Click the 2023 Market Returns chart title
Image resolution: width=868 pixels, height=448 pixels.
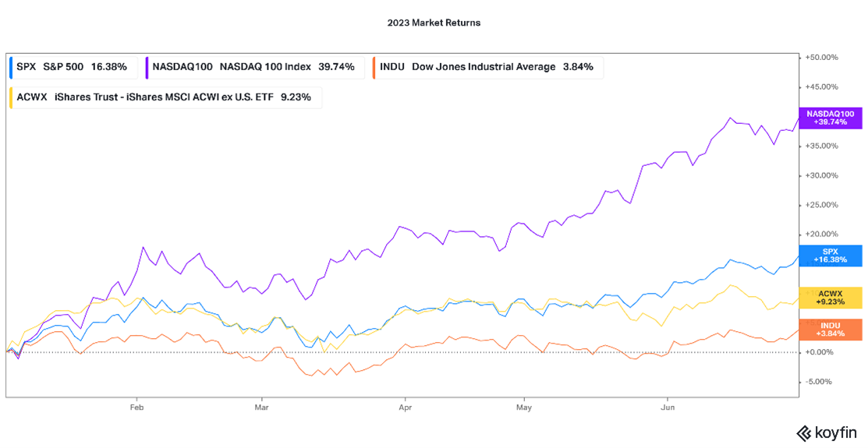point(434,23)
